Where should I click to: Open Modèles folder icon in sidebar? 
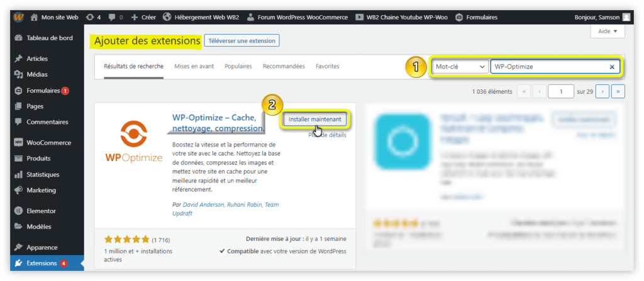tap(18, 226)
